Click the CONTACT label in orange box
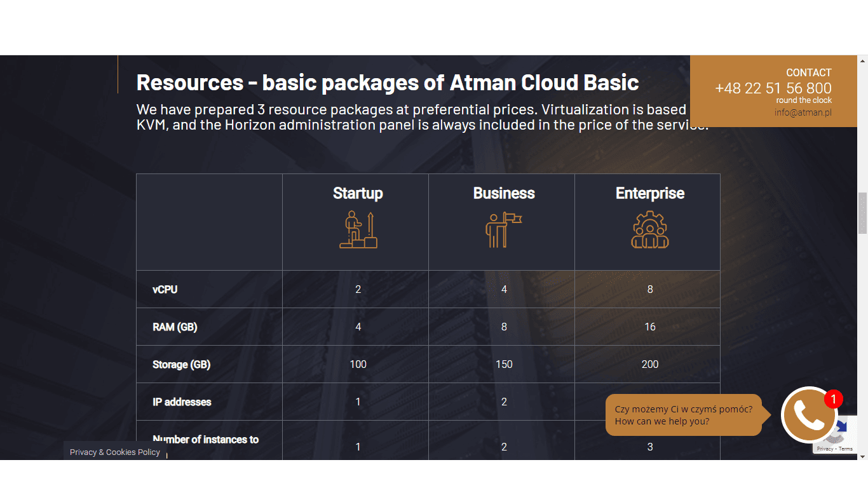Image resolution: width=868 pixels, height=488 pixels. (x=809, y=72)
